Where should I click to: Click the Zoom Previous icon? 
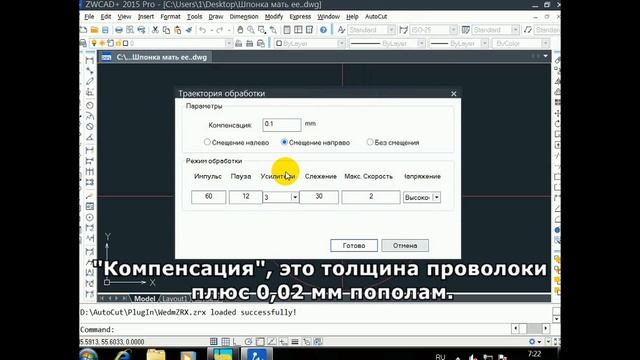tap(273, 30)
